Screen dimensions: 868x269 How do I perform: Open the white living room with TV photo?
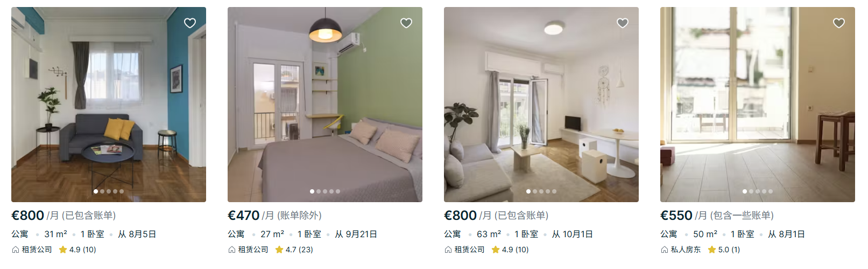(541, 105)
